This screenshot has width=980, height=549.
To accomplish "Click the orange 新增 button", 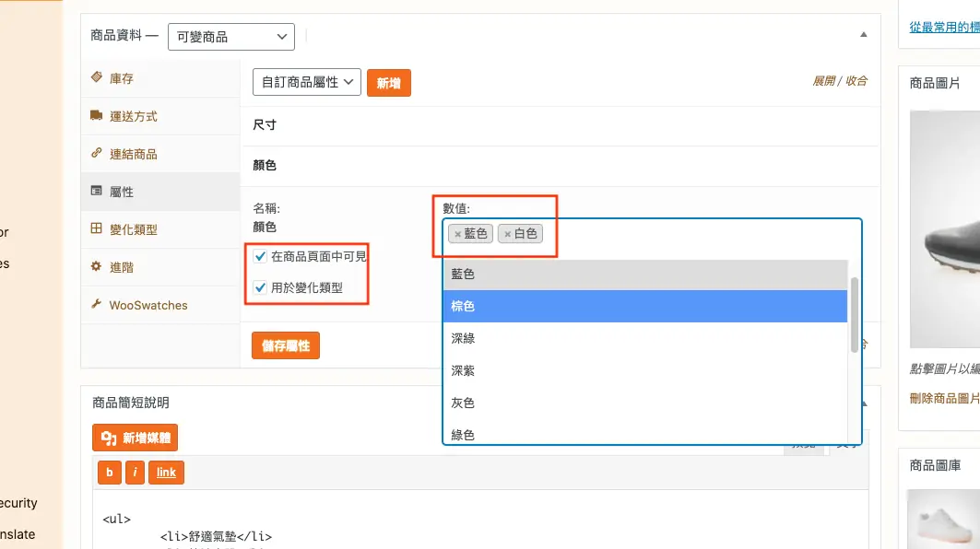I will tap(389, 83).
